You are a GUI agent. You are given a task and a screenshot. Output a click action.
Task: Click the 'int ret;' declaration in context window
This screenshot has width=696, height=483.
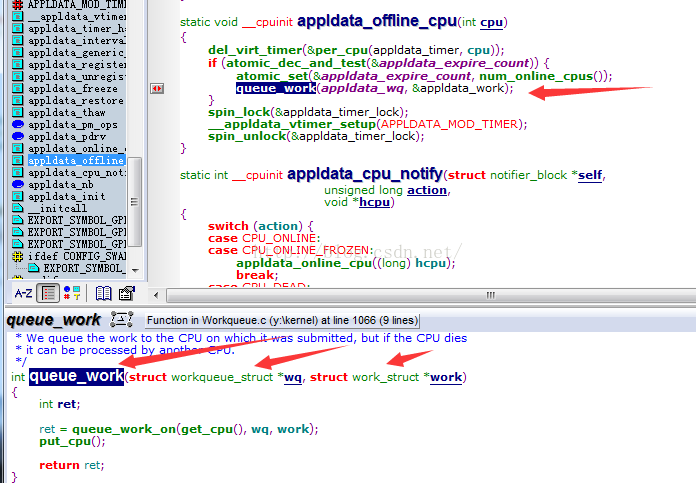(59, 404)
